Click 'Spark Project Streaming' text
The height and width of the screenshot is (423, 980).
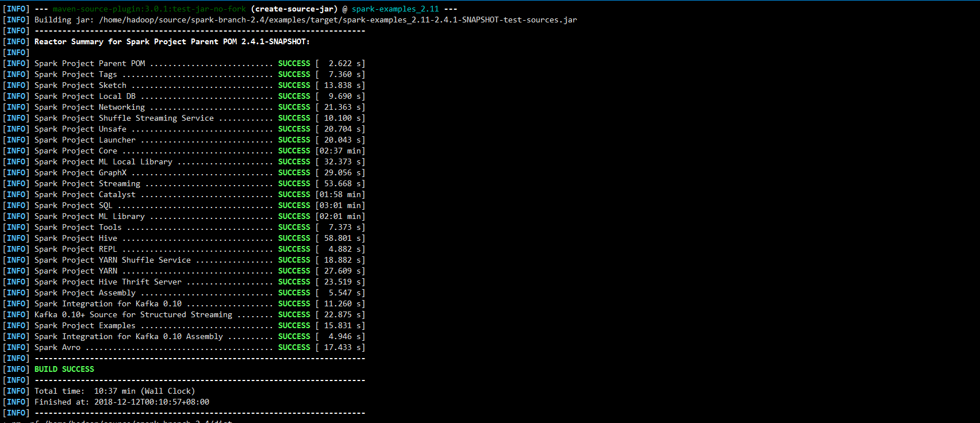[87, 184]
